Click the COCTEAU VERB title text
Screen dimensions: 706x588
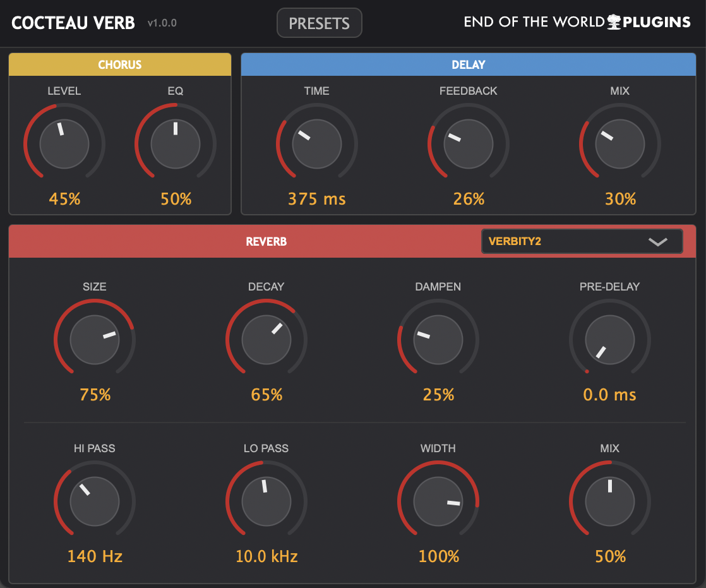pyautogui.click(x=73, y=22)
